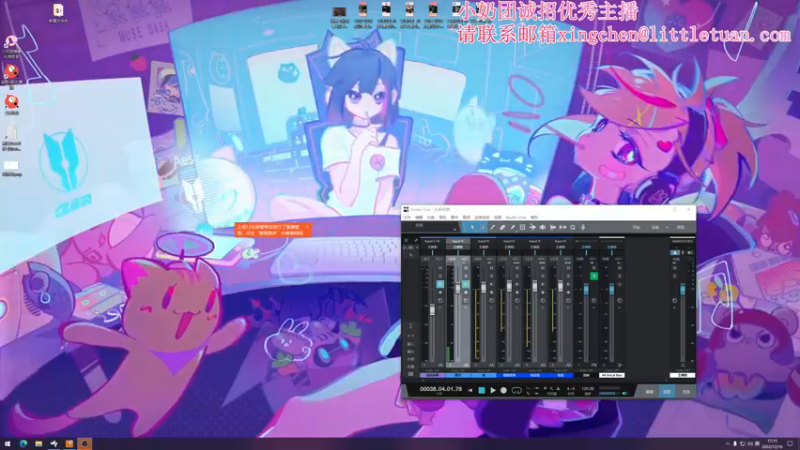Open the console view dropdown below wrench icon
Image resolution: width=800 pixels, height=450 pixels.
pyautogui.click(x=410, y=247)
